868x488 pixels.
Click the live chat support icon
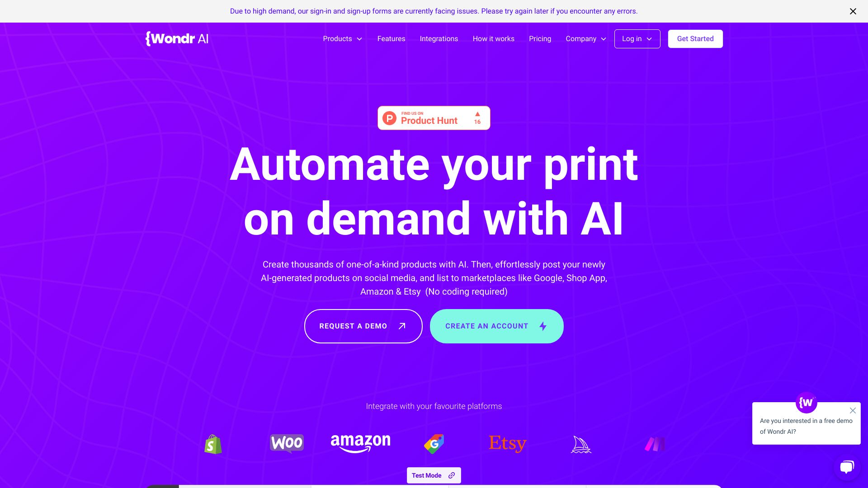(x=847, y=467)
